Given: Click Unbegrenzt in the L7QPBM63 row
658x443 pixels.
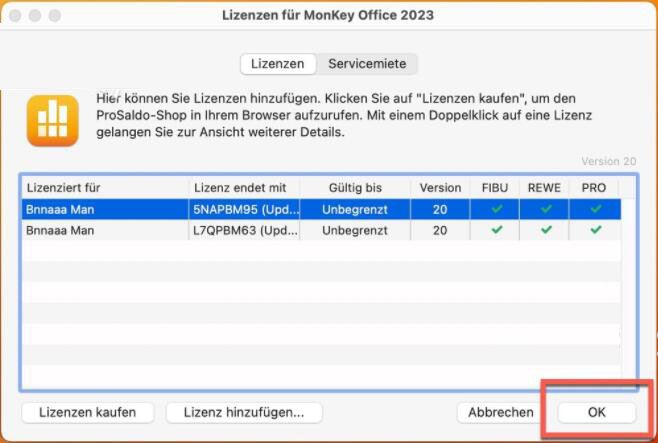Looking at the screenshot, I should (355, 230).
